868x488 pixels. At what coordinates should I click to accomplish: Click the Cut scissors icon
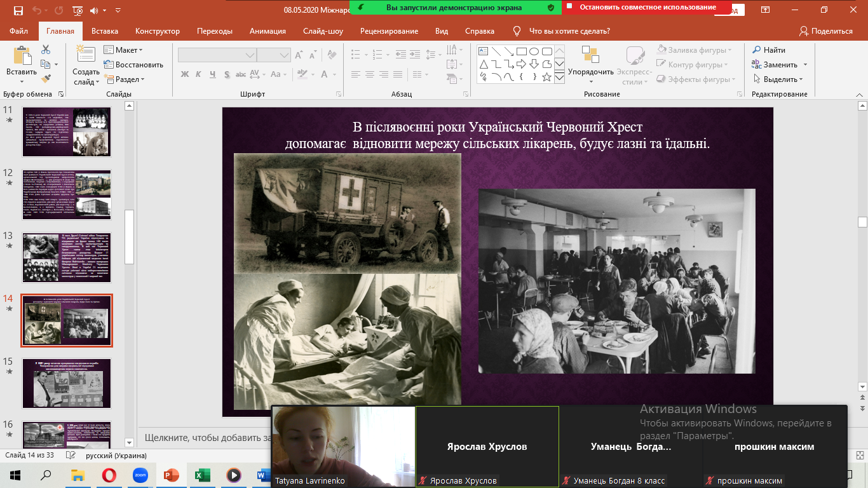(x=46, y=50)
